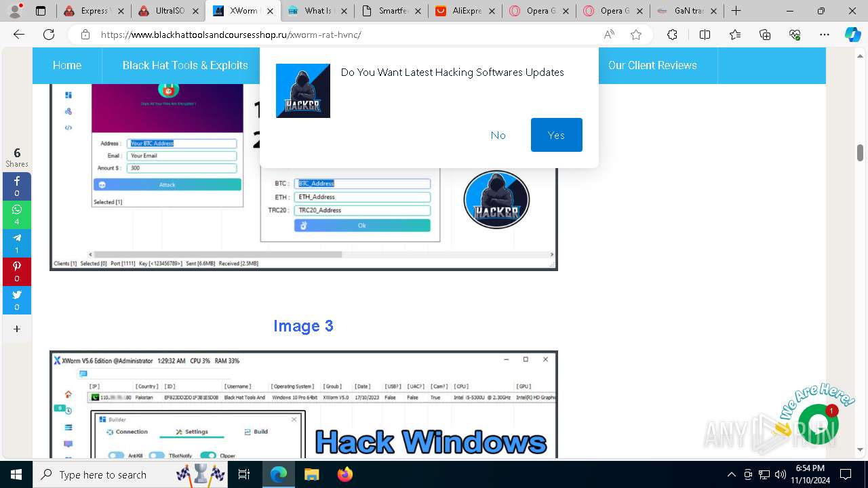Viewport: 868px width, 488px height.
Task: Switch to the UltraISO tab
Action: tap(167, 11)
